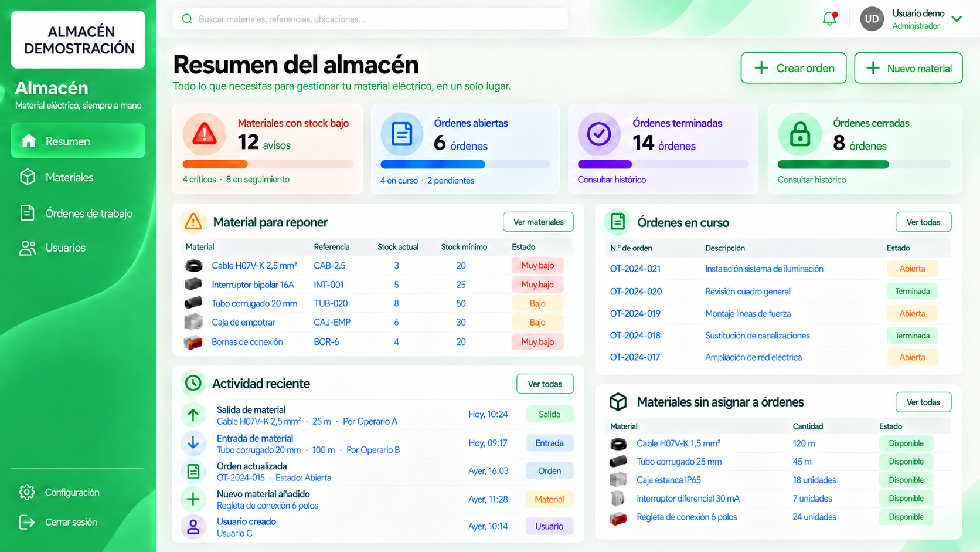Click the Muy bajo badge for Bornas de conexión

point(537,342)
